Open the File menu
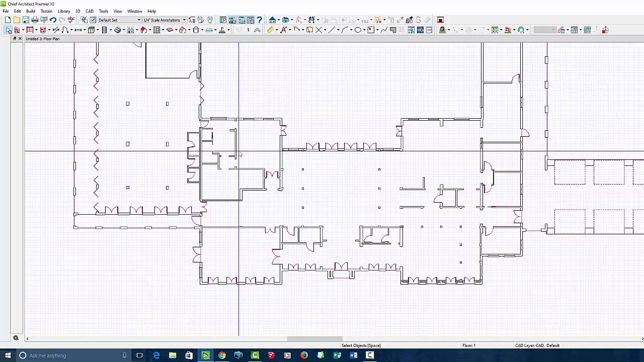The image size is (644, 362). coord(6,11)
